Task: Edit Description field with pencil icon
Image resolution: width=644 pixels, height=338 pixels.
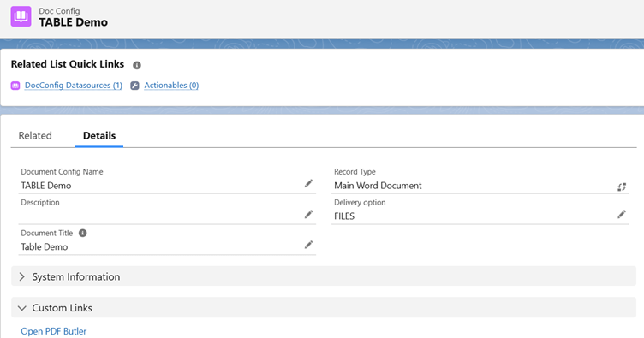Action: (x=308, y=214)
